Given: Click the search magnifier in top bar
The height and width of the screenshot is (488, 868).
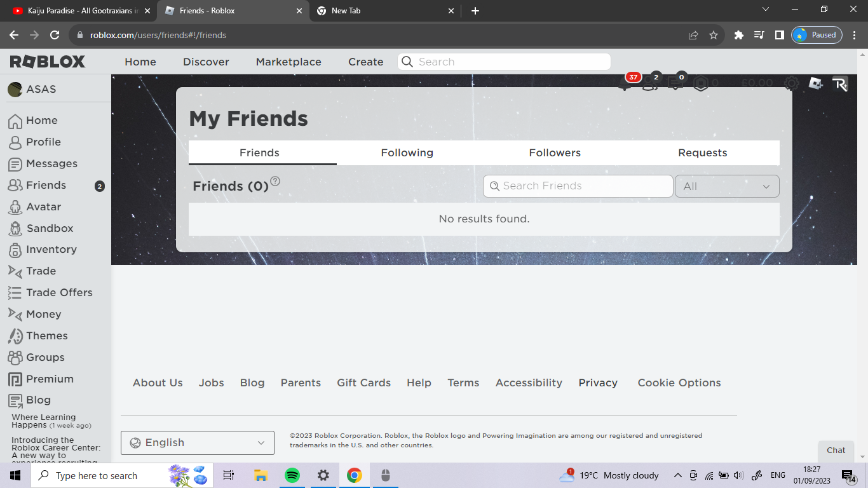Looking at the screenshot, I should click(407, 62).
